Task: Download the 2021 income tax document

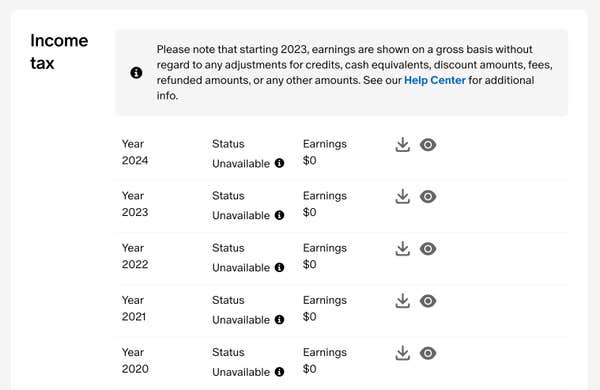Action: pyautogui.click(x=403, y=301)
